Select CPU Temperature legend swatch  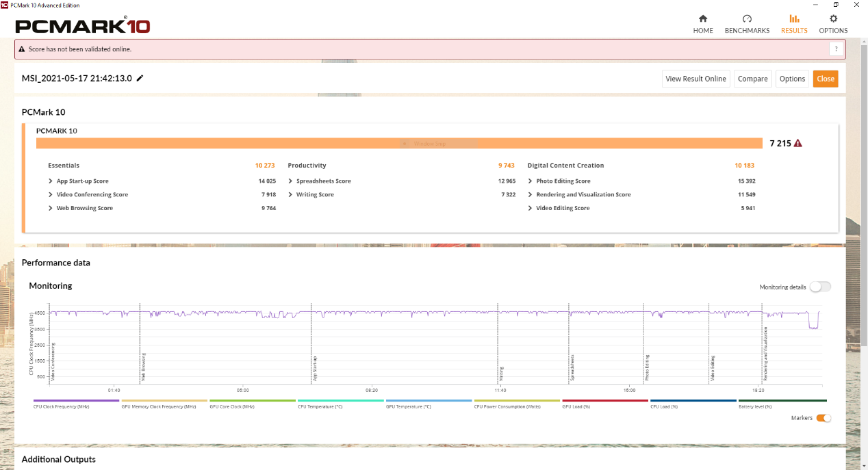tap(341, 401)
